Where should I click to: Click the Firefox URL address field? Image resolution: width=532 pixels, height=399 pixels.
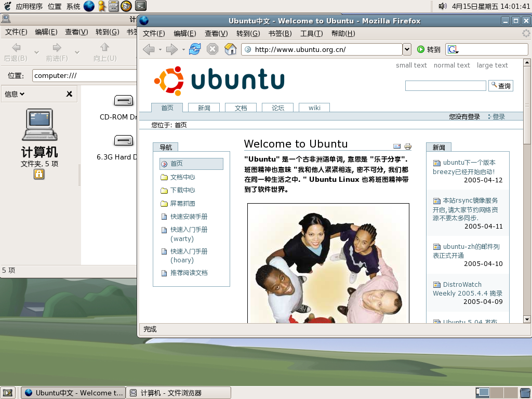tap(322, 49)
